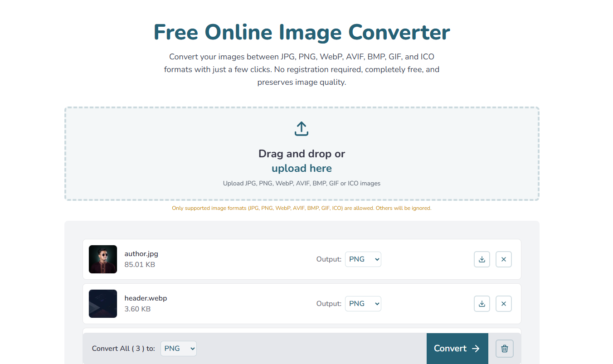Click the Free Online Image Converter heading
This screenshot has height=364, width=613.
click(x=302, y=32)
